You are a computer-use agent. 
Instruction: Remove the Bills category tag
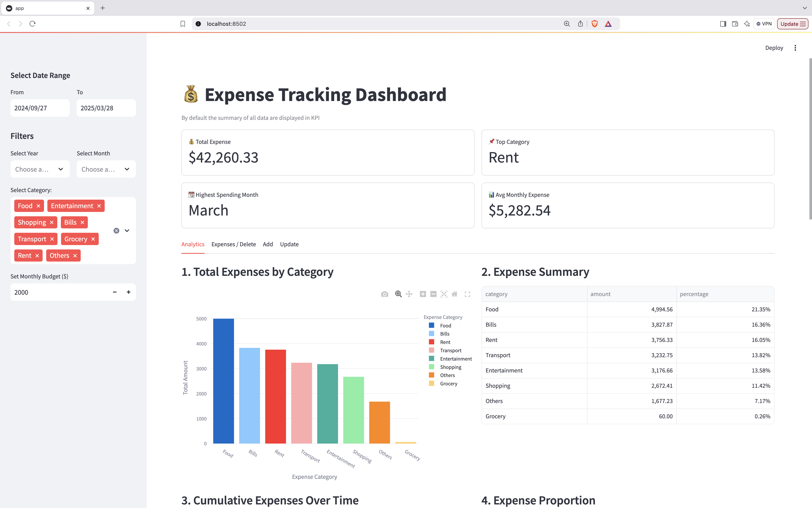click(x=82, y=222)
